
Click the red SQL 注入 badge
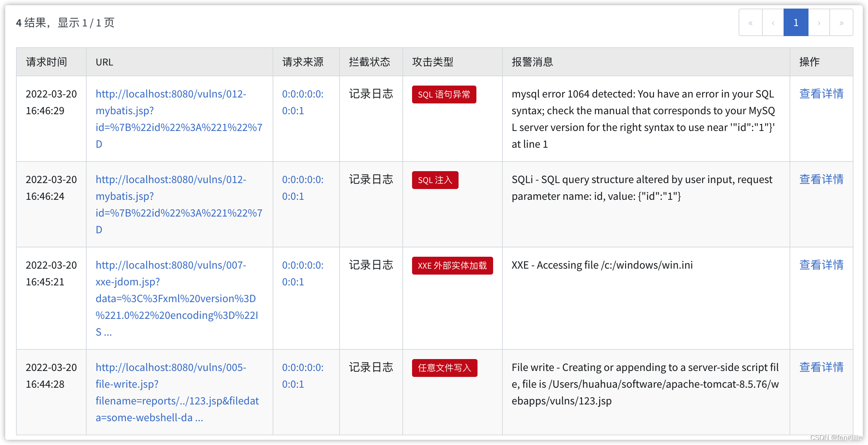click(435, 180)
